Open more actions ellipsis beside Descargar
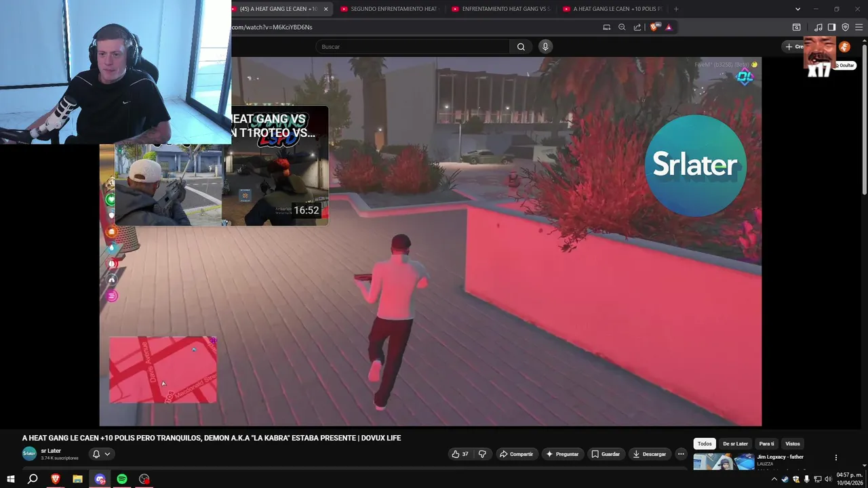868x488 pixels. (x=681, y=454)
